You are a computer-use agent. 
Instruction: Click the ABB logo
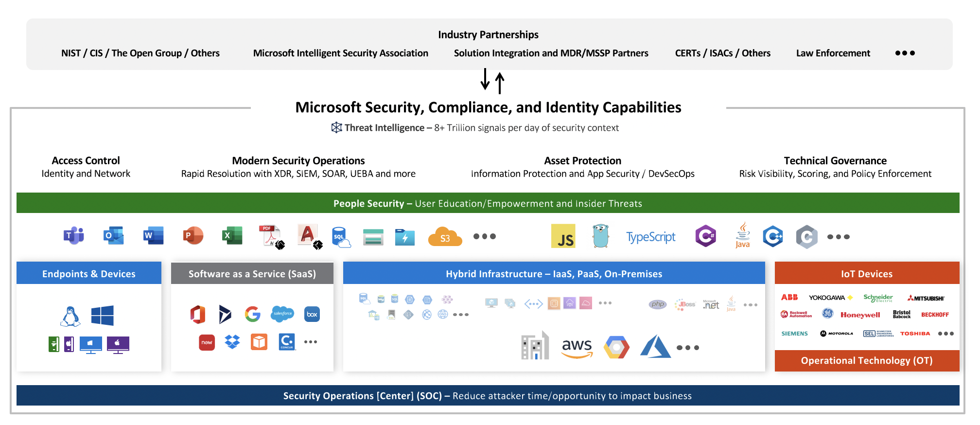tap(789, 297)
